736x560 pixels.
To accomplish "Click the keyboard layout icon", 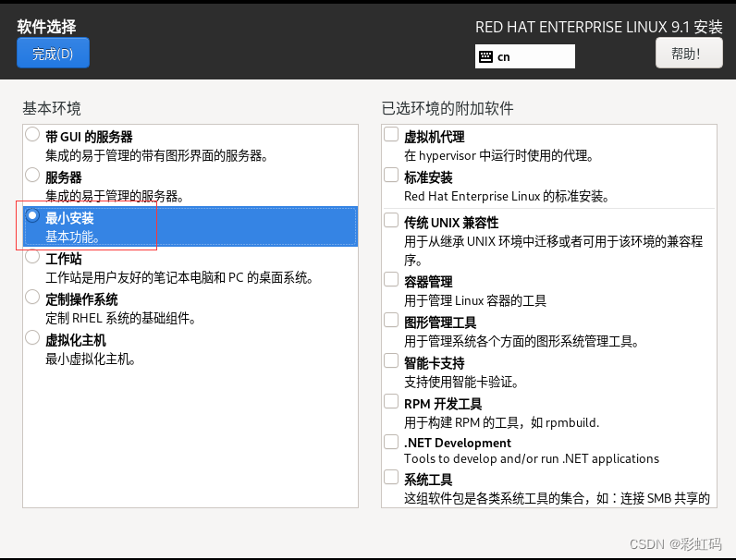I will (x=485, y=56).
